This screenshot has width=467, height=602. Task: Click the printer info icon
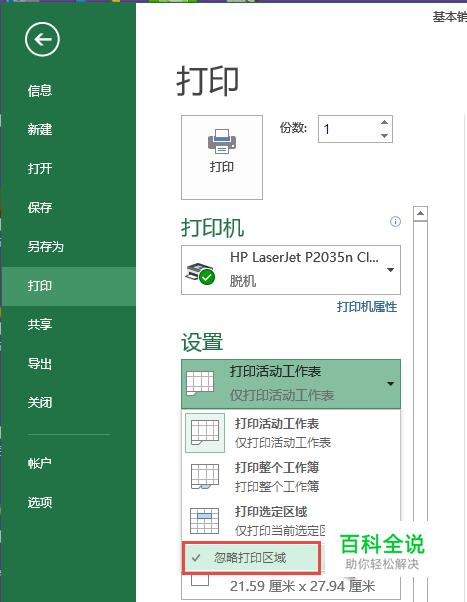pos(395,222)
